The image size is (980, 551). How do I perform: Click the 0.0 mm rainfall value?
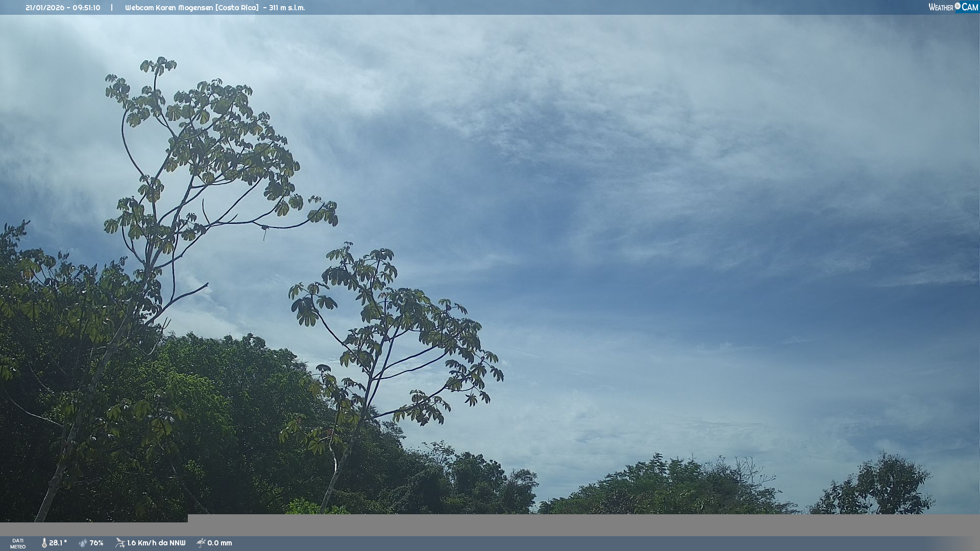[219, 543]
